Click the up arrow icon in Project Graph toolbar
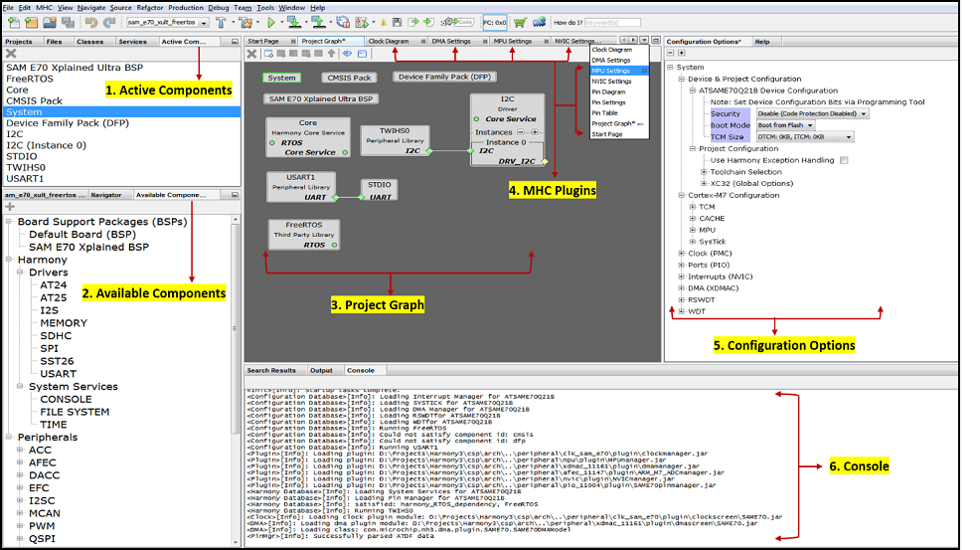This screenshot has width=980, height=550. [331, 54]
